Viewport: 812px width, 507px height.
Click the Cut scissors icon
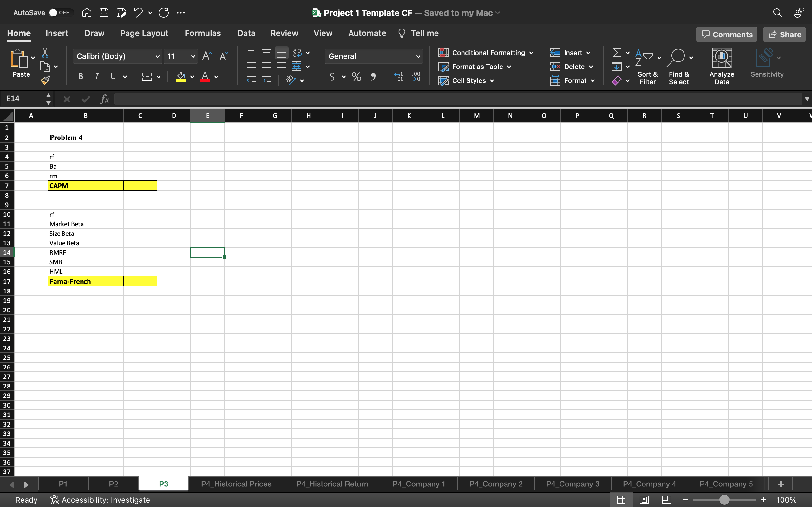[x=45, y=53]
